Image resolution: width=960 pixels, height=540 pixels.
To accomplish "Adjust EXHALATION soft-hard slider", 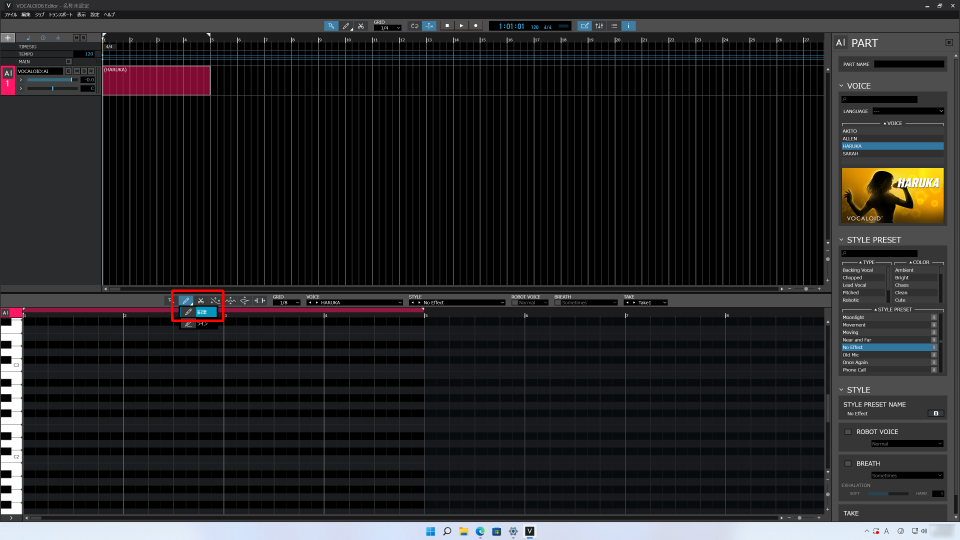I will 888,493.
